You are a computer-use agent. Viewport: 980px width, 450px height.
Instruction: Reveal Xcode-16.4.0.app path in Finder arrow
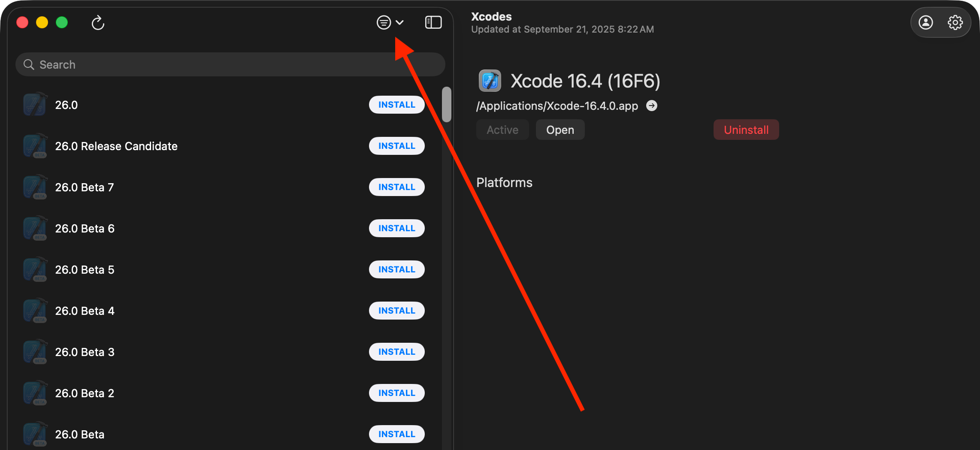click(652, 106)
